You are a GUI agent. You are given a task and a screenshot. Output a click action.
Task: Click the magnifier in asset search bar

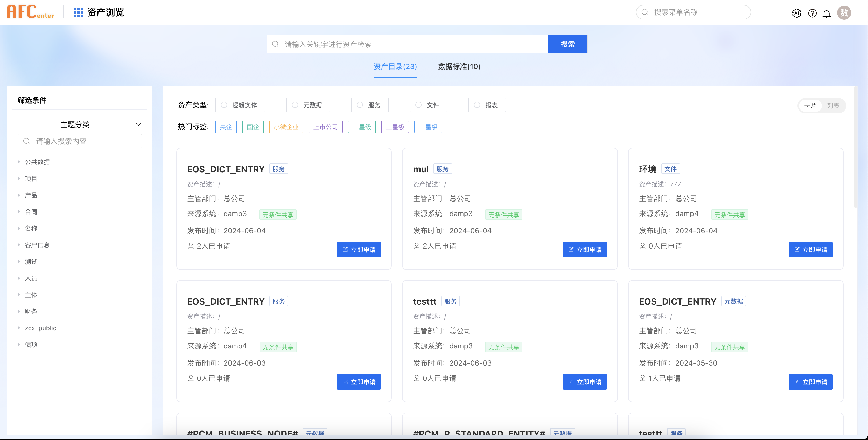pos(275,44)
